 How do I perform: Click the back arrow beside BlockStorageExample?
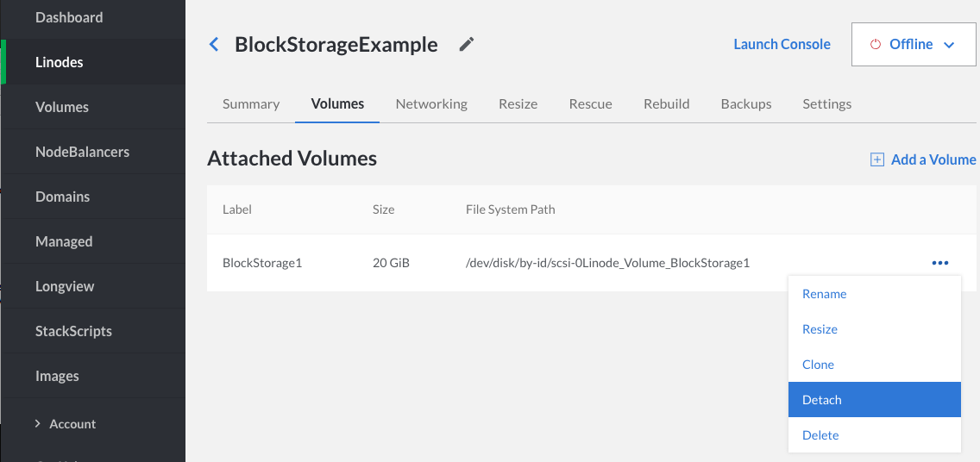pos(214,44)
